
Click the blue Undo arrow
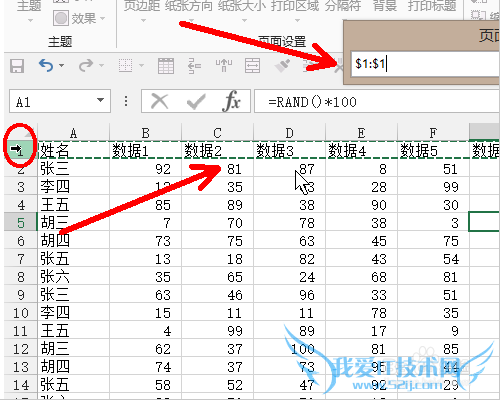pos(46,65)
